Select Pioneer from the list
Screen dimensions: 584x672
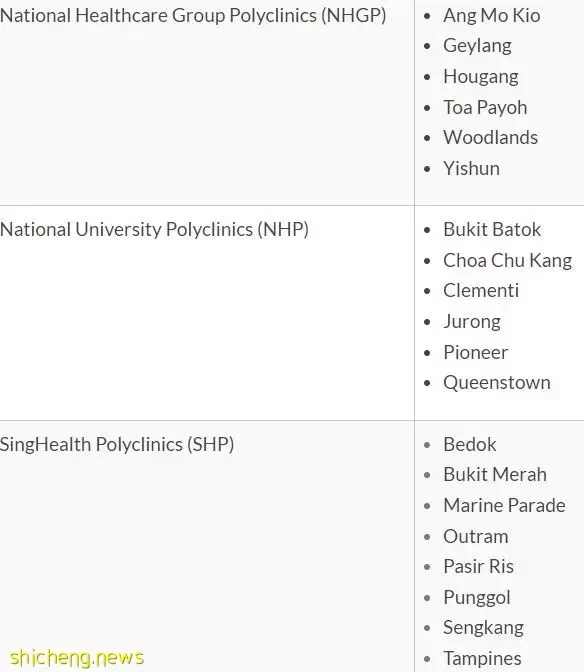pyautogui.click(x=476, y=352)
